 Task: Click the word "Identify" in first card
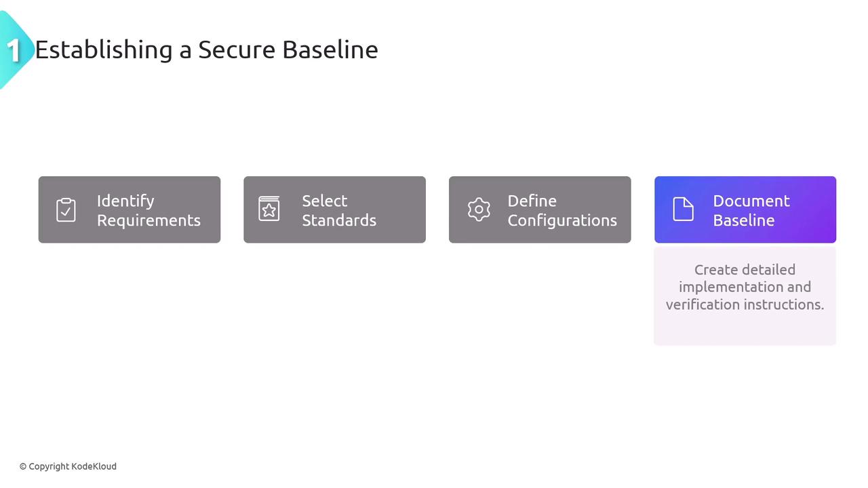pyautogui.click(x=125, y=201)
